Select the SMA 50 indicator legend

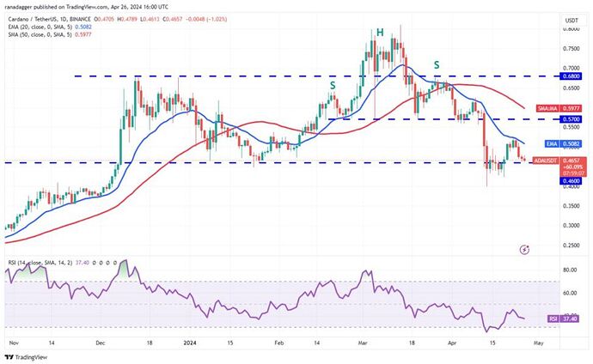(x=50, y=34)
